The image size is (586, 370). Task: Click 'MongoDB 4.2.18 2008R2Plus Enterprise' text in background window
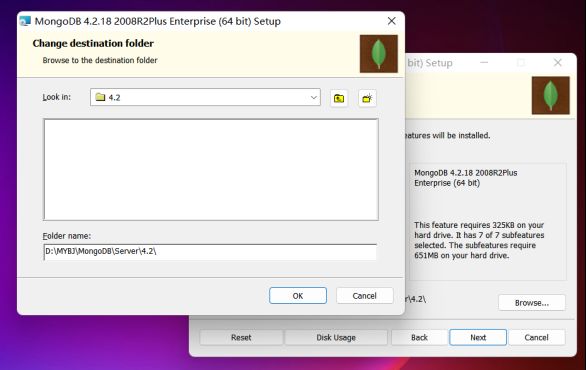466,178
